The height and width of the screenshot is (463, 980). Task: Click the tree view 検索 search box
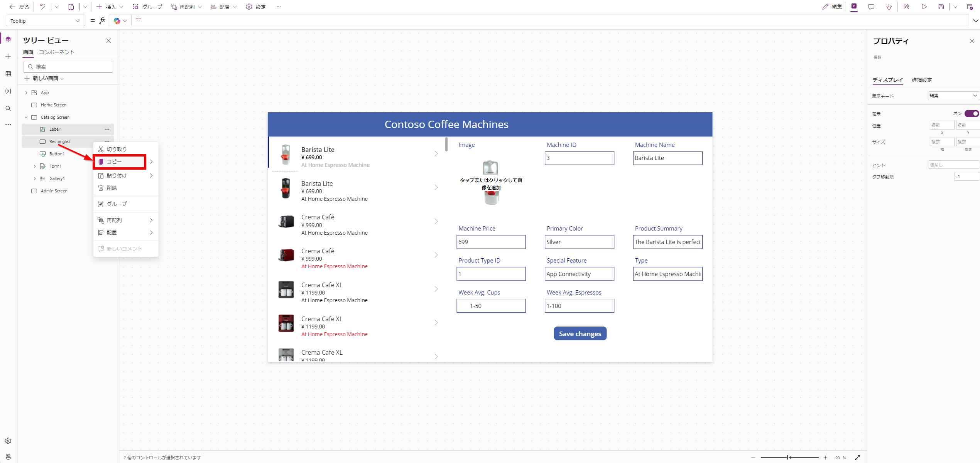pos(68,67)
